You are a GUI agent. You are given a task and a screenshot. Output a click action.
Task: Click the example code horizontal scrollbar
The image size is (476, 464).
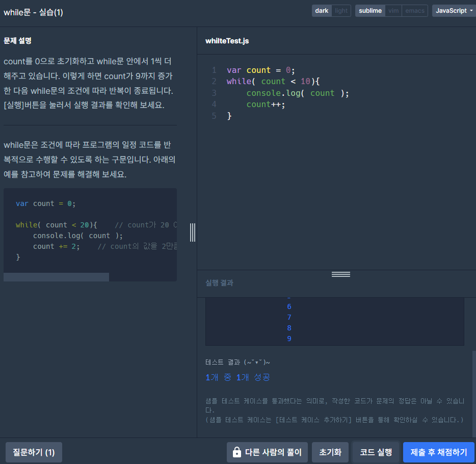[56, 277]
